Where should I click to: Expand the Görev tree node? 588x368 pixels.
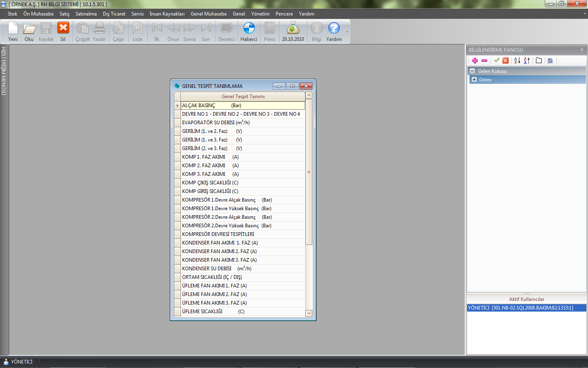pyautogui.click(x=474, y=80)
